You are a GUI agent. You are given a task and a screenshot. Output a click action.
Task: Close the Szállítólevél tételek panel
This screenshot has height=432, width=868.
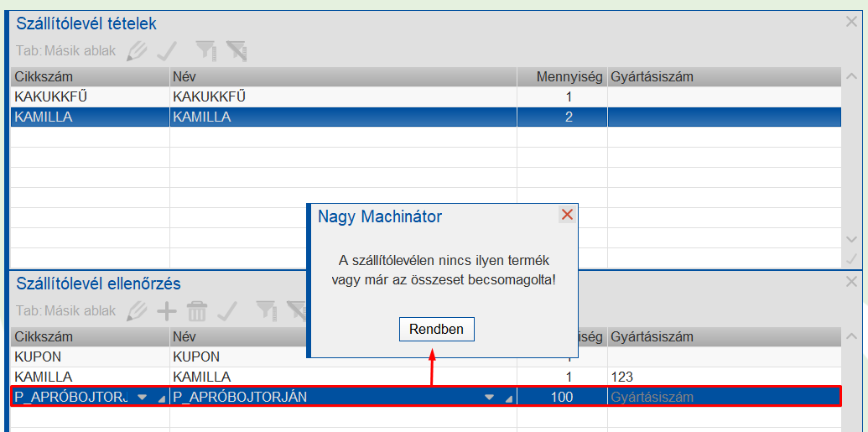[x=851, y=22]
